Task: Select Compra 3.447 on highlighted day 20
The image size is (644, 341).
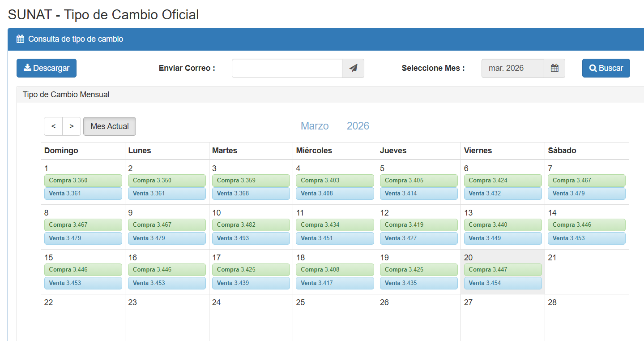Action: coord(503,270)
